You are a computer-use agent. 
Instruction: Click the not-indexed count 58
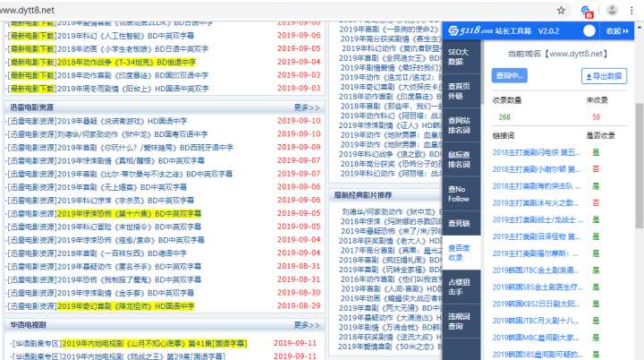coord(596,116)
